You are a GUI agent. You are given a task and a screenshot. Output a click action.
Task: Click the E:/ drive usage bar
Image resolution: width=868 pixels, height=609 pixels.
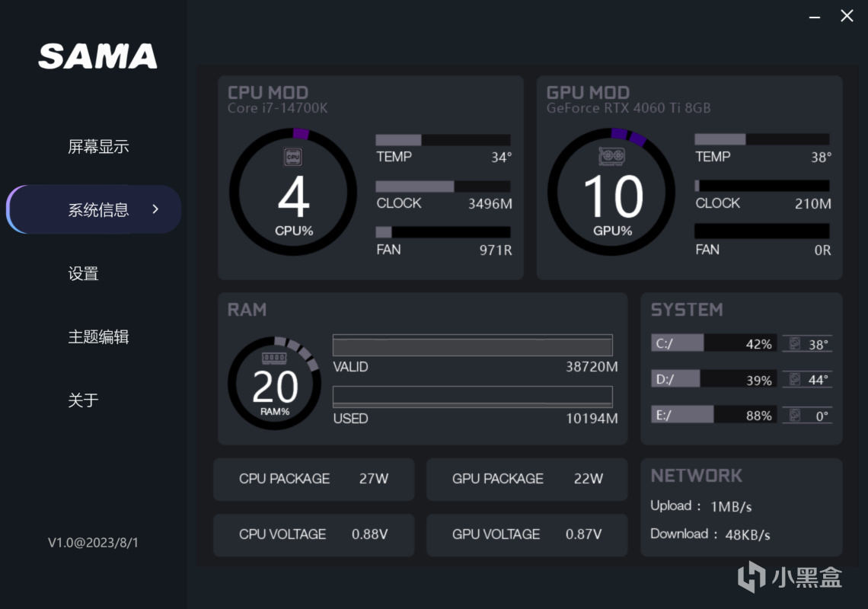[x=713, y=415]
